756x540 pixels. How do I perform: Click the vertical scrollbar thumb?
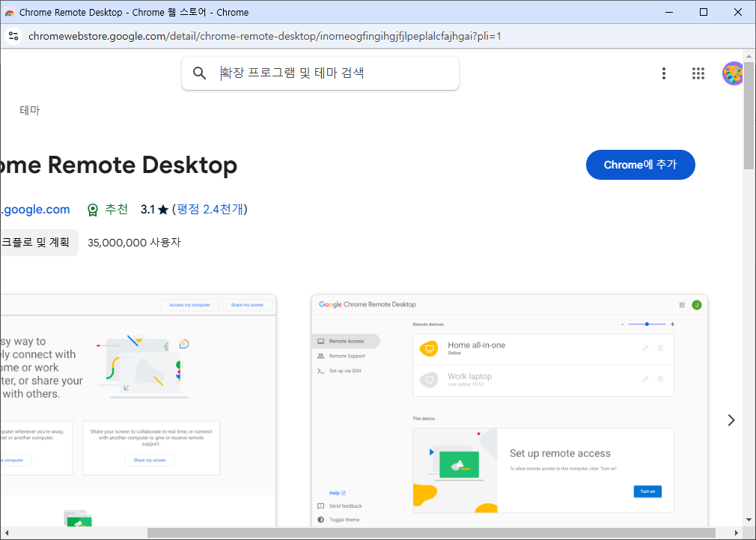coord(749,115)
